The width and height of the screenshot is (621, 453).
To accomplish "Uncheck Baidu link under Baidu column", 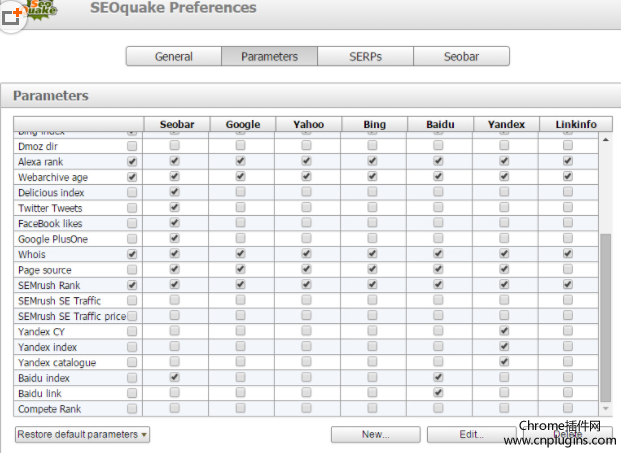I will [x=438, y=392].
